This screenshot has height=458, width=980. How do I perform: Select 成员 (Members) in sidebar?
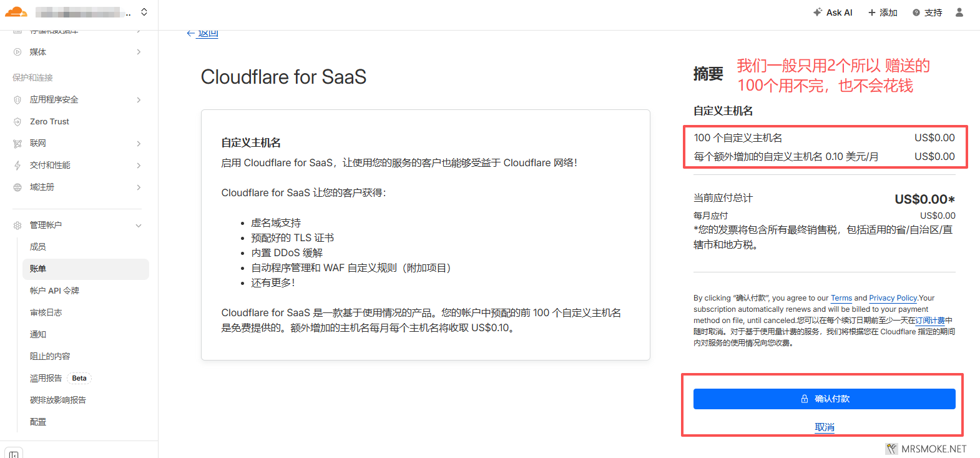pyautogui.click(x=38, y=247)
